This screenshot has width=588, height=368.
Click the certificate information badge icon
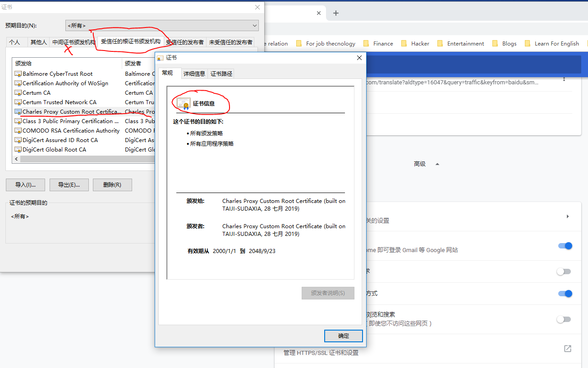pos(184,104)
